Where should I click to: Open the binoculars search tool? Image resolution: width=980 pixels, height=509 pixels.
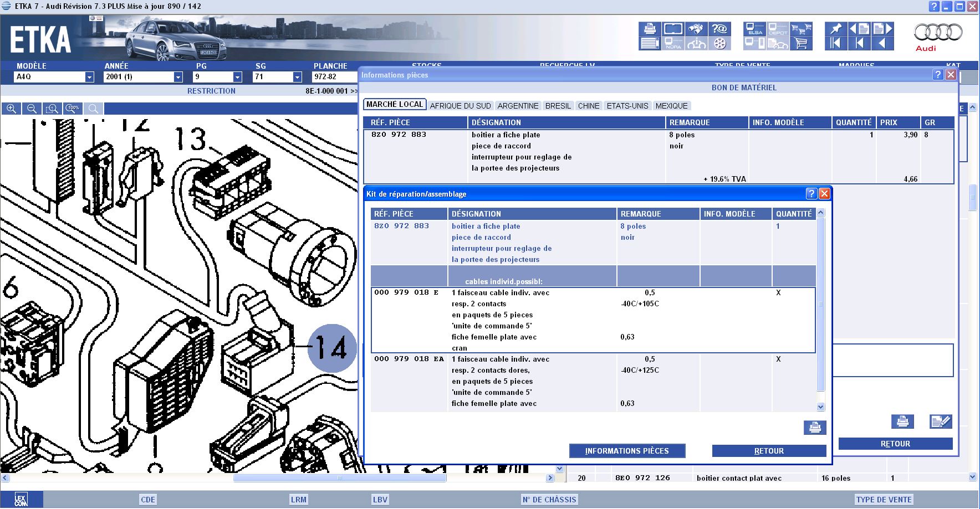coord(696,29)
